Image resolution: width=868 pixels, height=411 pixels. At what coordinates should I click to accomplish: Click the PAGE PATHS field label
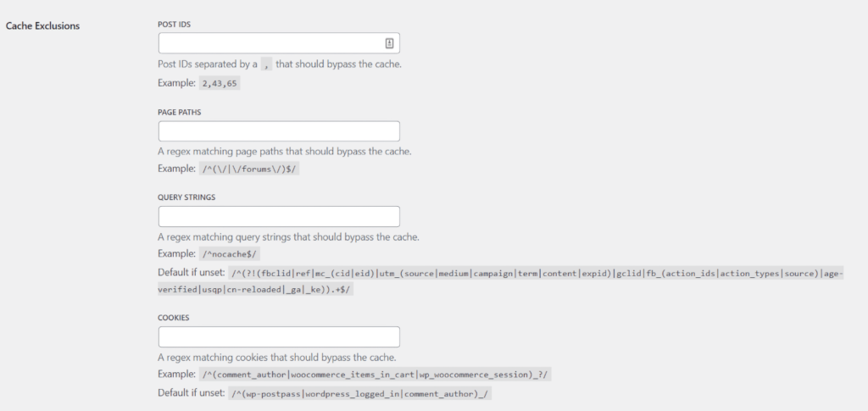[179, 112]
